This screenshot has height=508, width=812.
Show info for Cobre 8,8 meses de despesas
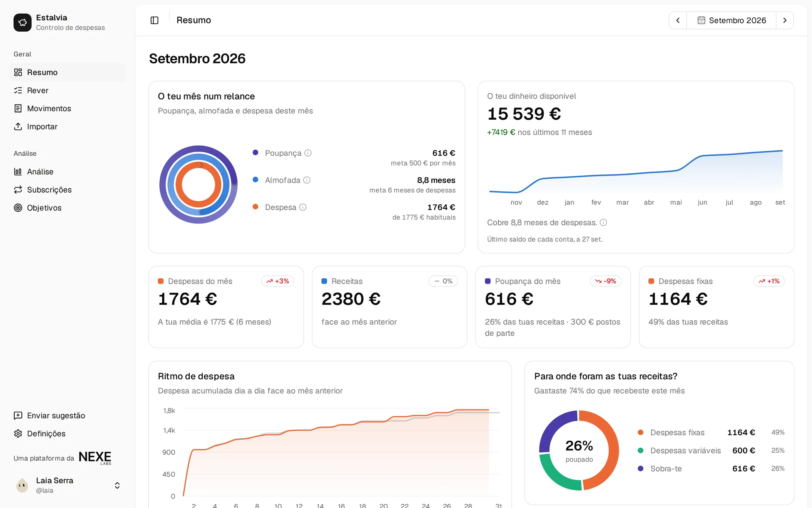tap(603, 222)
